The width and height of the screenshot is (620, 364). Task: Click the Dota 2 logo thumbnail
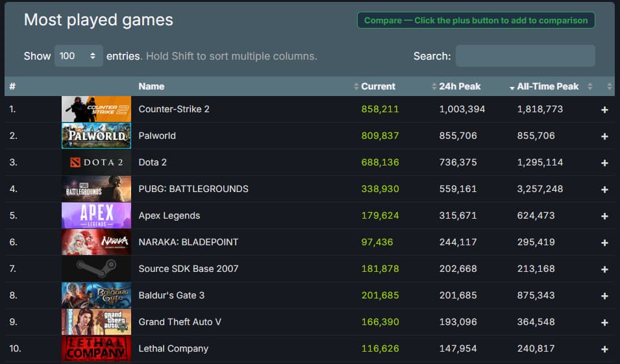pyautogui.click(x=96, y=162)
